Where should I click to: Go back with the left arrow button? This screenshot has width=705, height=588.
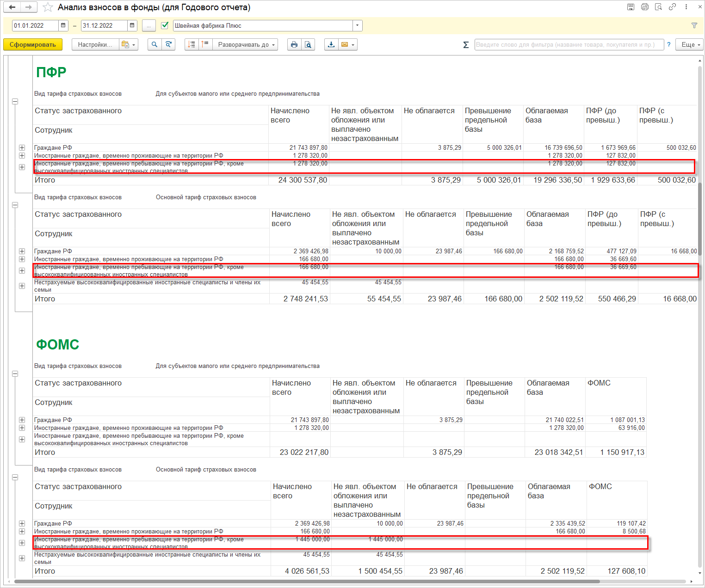(x=12, y=7)
